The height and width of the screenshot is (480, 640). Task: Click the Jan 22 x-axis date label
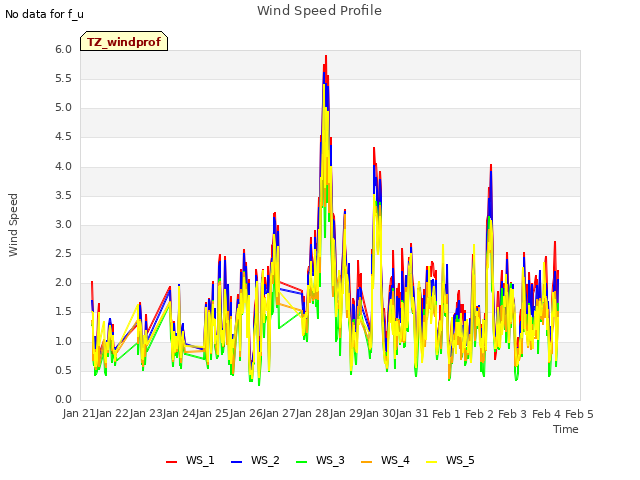[113, 413]
